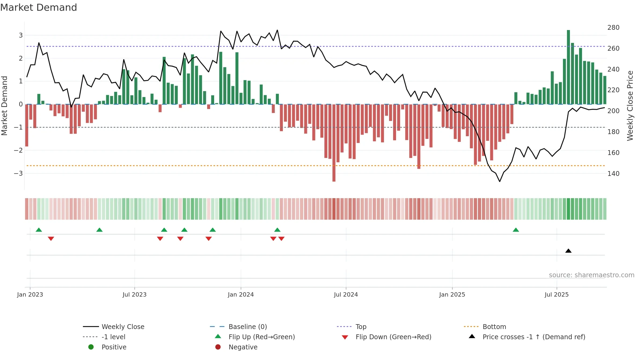Click the green Flip Up triangle in the legend
Image resolution: width=644 pixels, height=362 pixels.
218,336
